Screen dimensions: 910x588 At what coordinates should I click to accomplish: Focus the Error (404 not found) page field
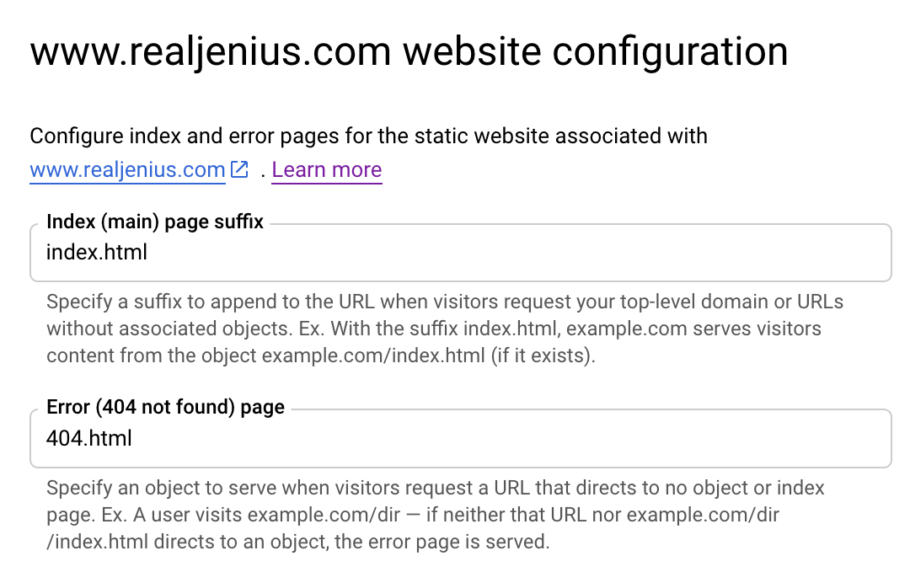(x=506, y=439)
